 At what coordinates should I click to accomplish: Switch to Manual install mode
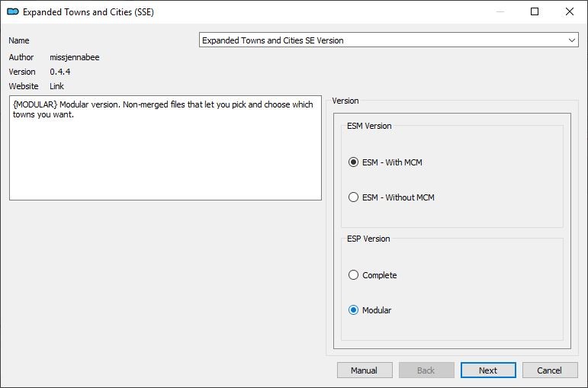365,370
